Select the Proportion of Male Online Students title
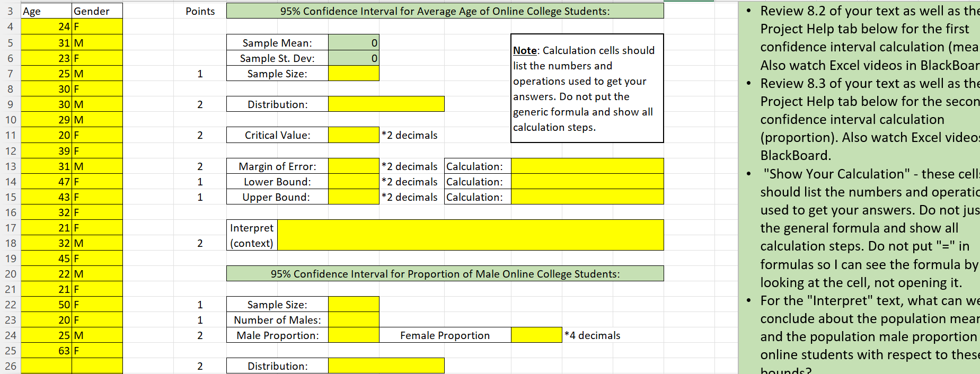The width and height of the screenshot is (980, 374). coord(445,274)
